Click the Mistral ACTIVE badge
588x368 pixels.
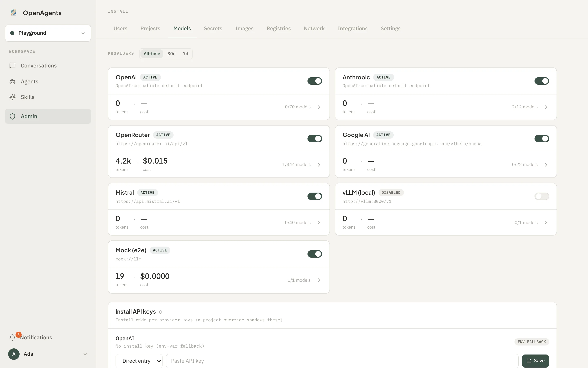[147, 193]
